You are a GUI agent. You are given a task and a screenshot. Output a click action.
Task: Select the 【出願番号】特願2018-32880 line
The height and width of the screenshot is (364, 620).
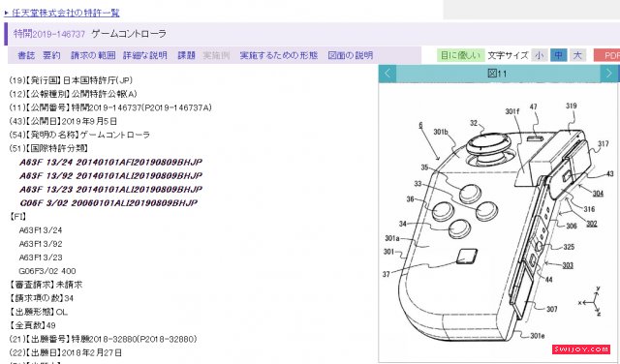tap(103, 339)
